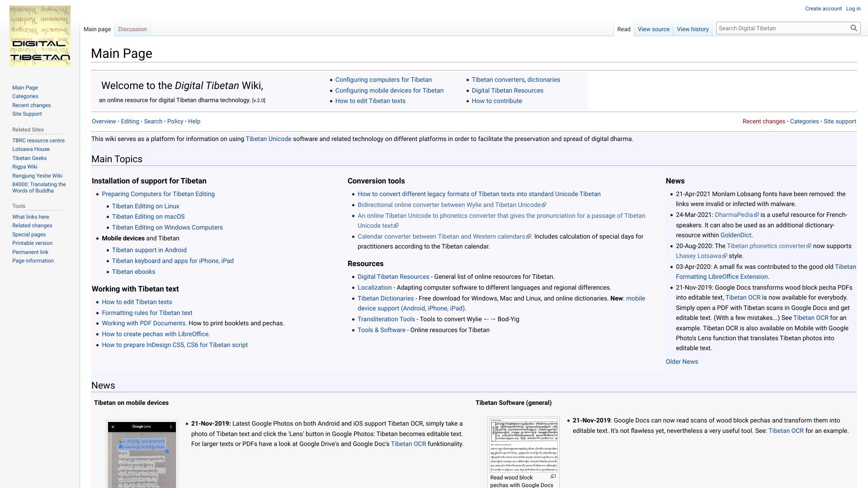Viewport: 868px width, 488px height.
Task: Switch to the Discussion tab
Action: pyautogui.click(x=132, y=29)
